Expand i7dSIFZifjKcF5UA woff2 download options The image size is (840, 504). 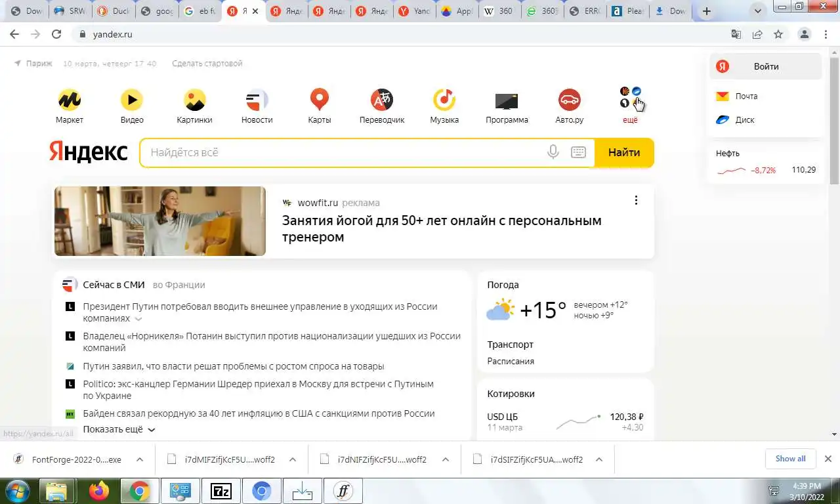(598, 459)
